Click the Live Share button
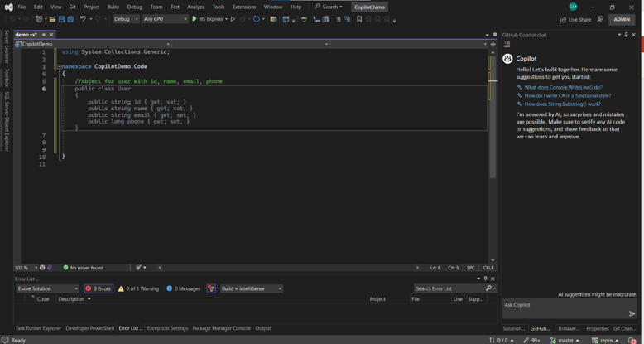644x344 pixels. [x=575, y=19]
